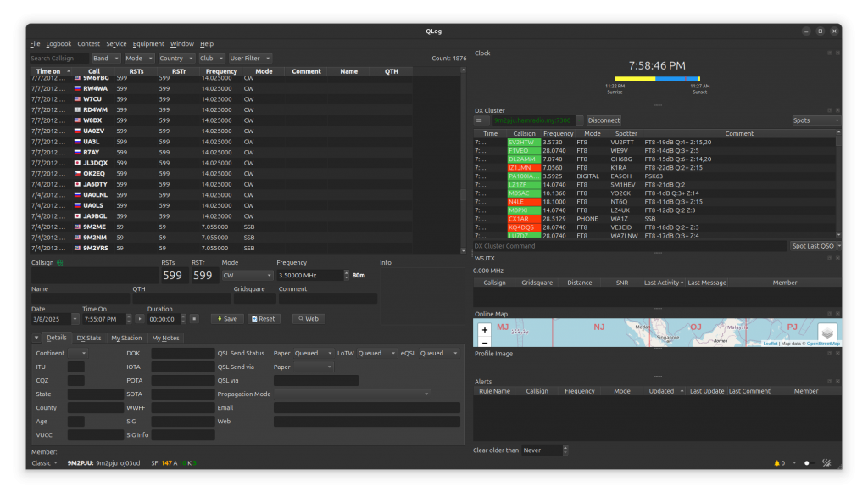Click Disconnect in the DX Cluster panel
The height and width of the screenshot is (498, 868).
coord(602,120)
